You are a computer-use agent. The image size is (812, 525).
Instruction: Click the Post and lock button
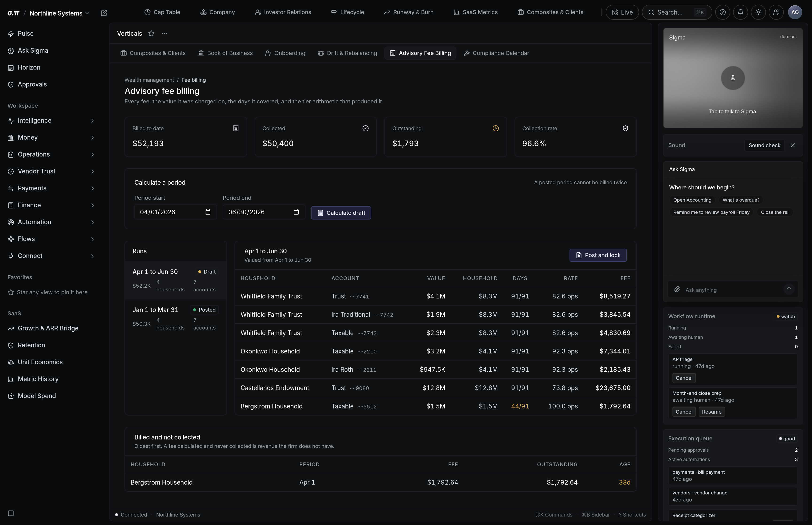click(598, 255)
